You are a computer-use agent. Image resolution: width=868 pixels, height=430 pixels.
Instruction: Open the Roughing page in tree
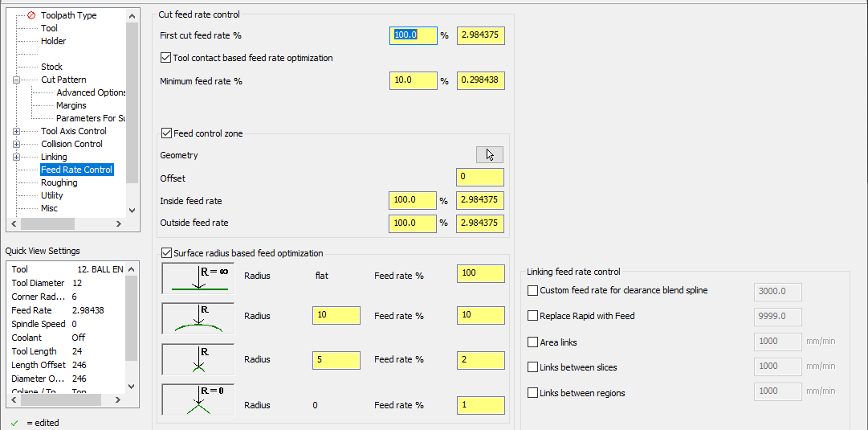point(59,182)
